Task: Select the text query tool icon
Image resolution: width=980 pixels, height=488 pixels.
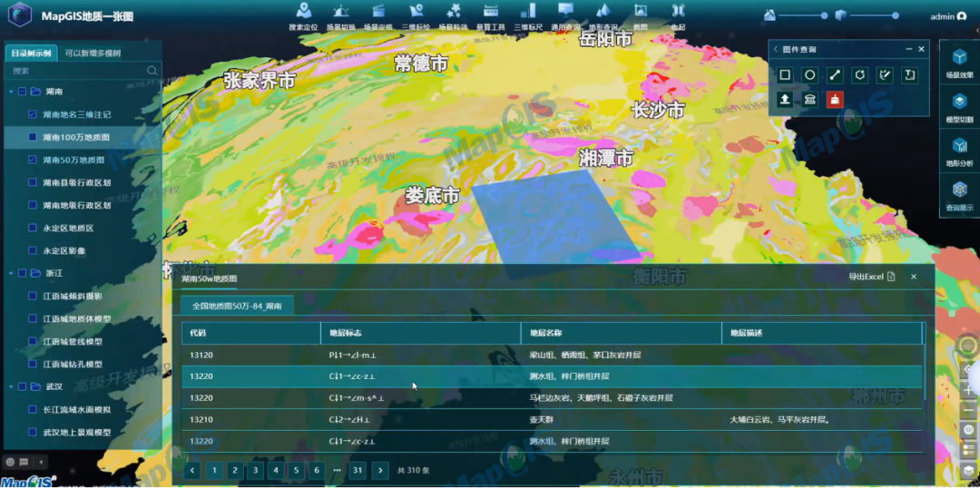Action: (909, 75)
